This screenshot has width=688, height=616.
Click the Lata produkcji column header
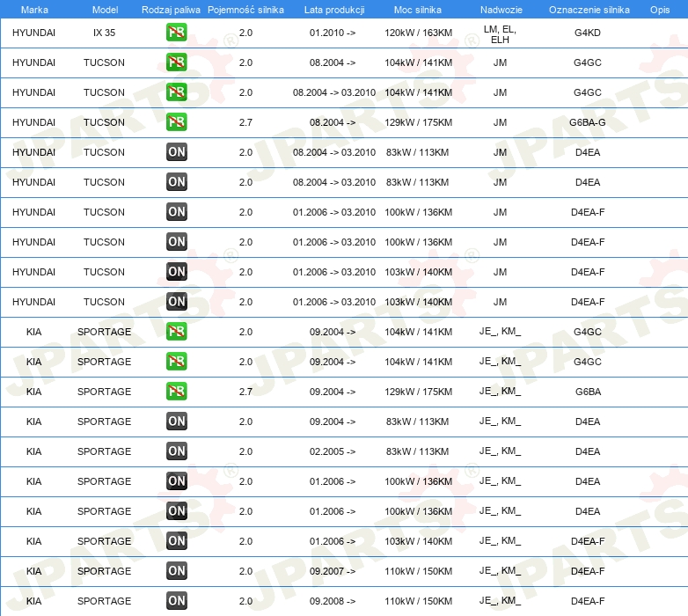point(334,10)
